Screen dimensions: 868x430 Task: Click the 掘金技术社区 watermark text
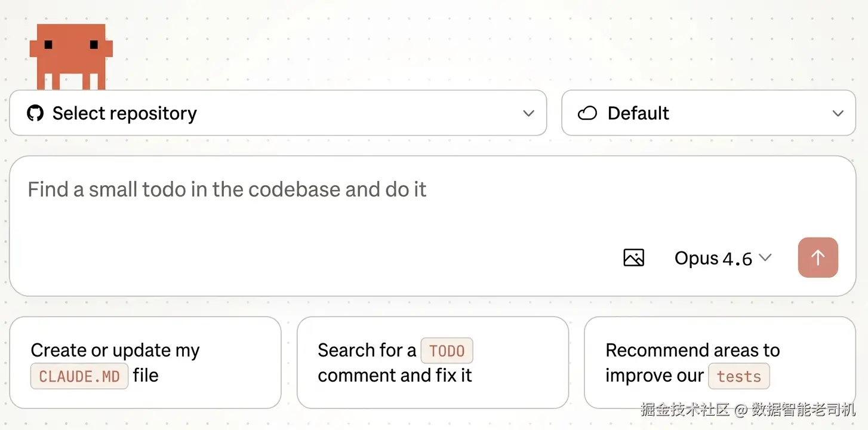(685, 410)
